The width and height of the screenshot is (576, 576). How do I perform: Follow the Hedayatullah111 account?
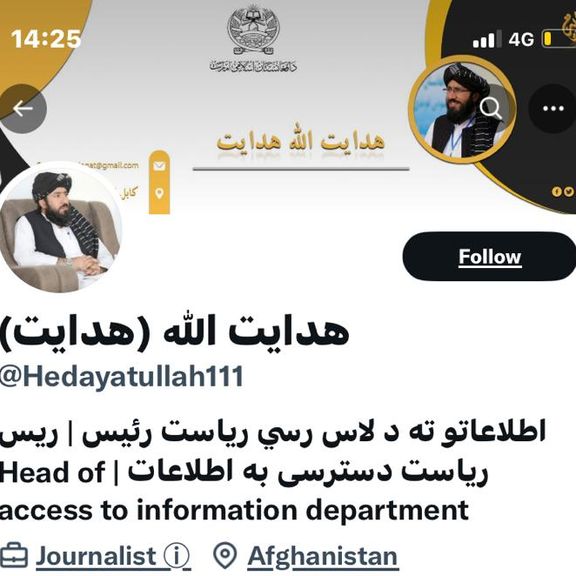[x=489, y=256]
